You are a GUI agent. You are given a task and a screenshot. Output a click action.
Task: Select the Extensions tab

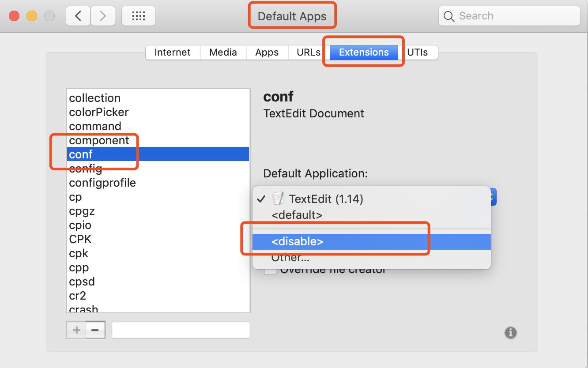point(364,52)
